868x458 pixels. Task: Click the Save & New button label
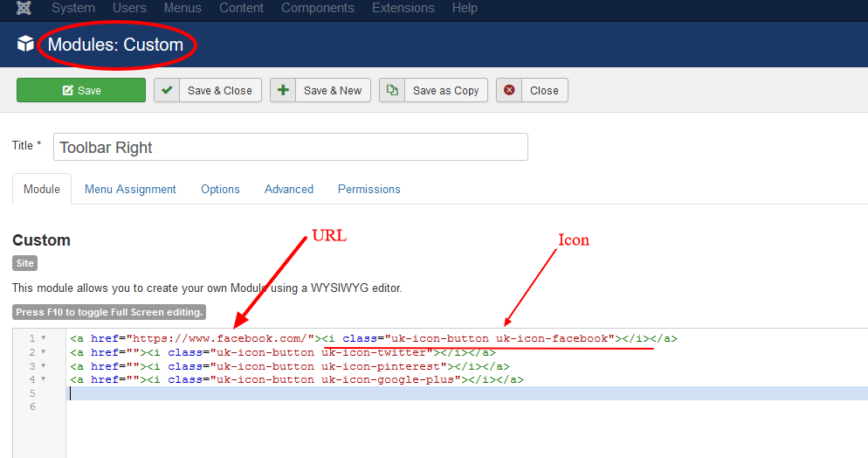coord(333,90)
